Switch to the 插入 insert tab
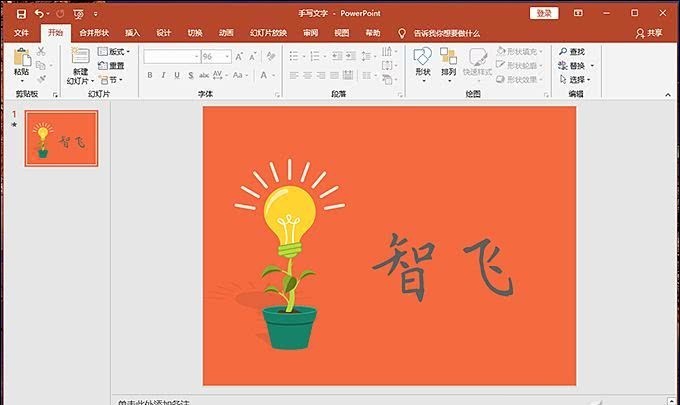 point(132,33)
